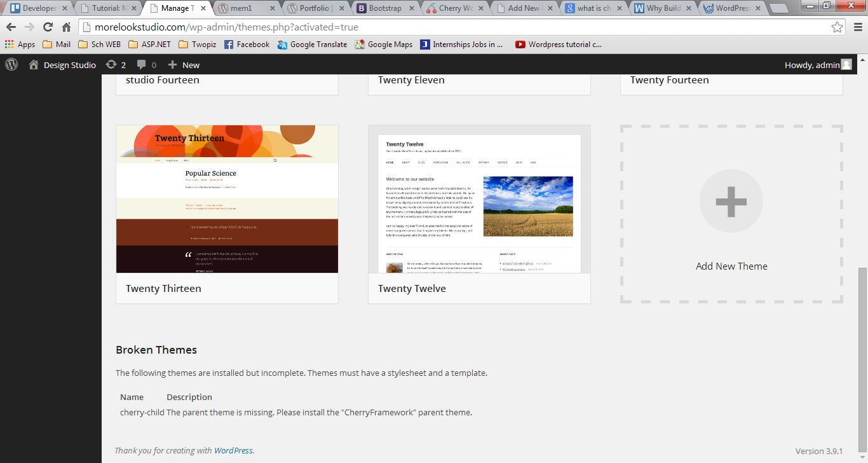
Task: Open the Chrome menu button
Action: coord(857,27)
